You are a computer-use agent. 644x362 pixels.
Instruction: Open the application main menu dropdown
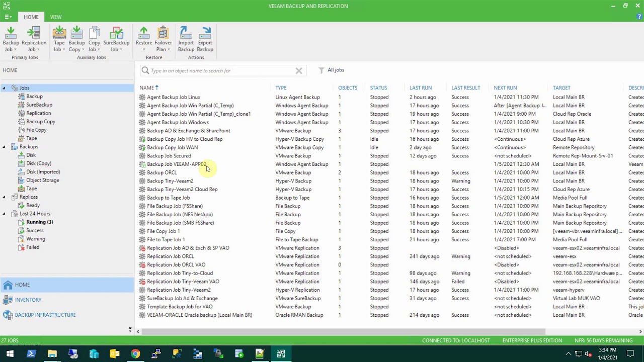(8, 17)
